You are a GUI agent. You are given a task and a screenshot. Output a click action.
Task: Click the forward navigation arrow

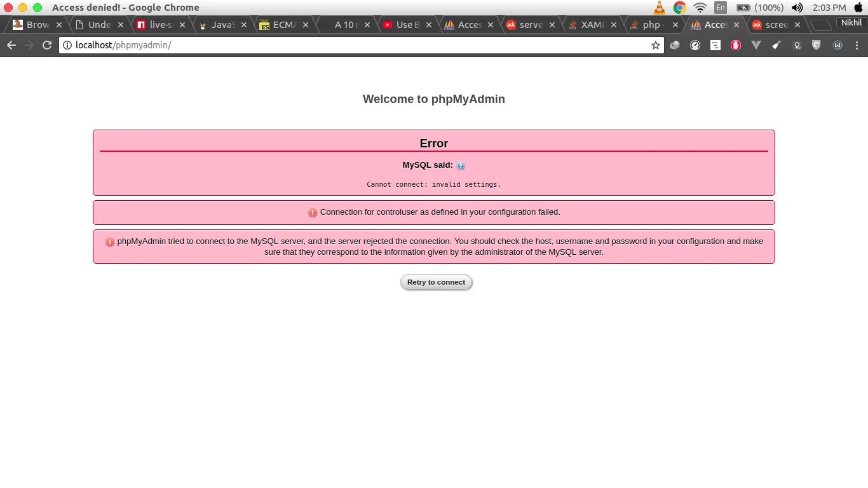point(29,45)
